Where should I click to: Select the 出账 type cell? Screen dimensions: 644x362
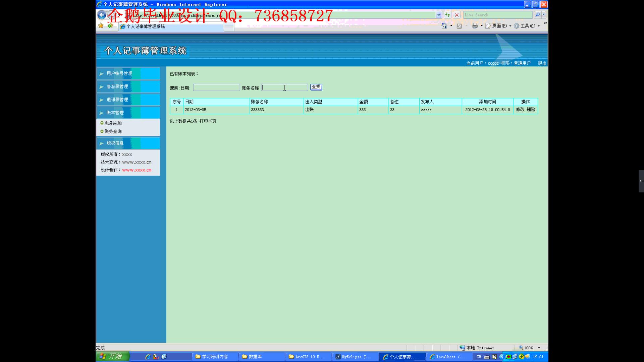coord(330,110)
